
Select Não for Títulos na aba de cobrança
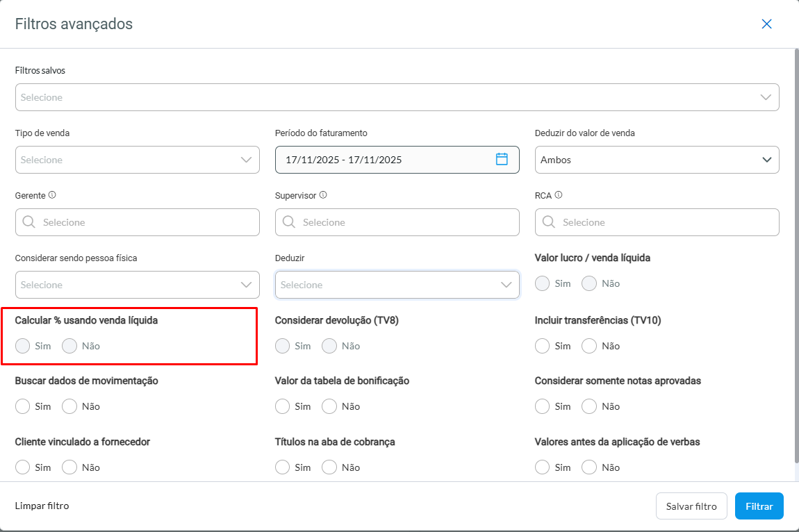click(x=329, y=467)
